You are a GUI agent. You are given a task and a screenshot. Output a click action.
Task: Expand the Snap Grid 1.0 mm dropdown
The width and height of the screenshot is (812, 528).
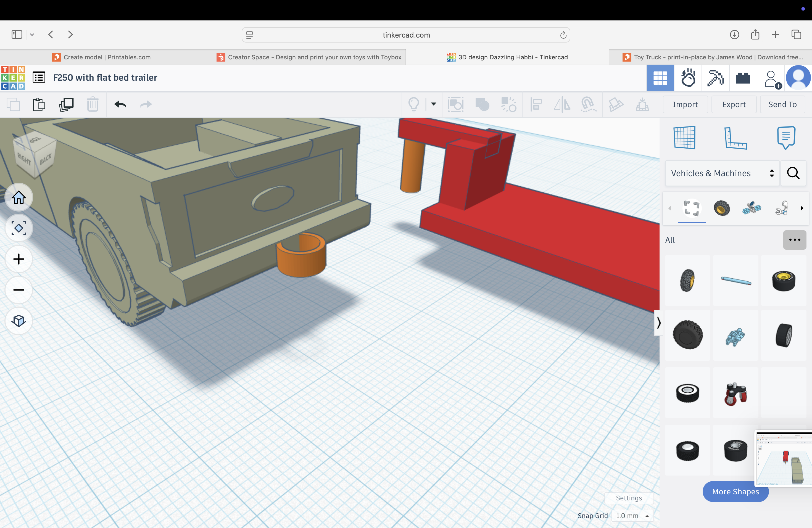click(x=632, y=516)
